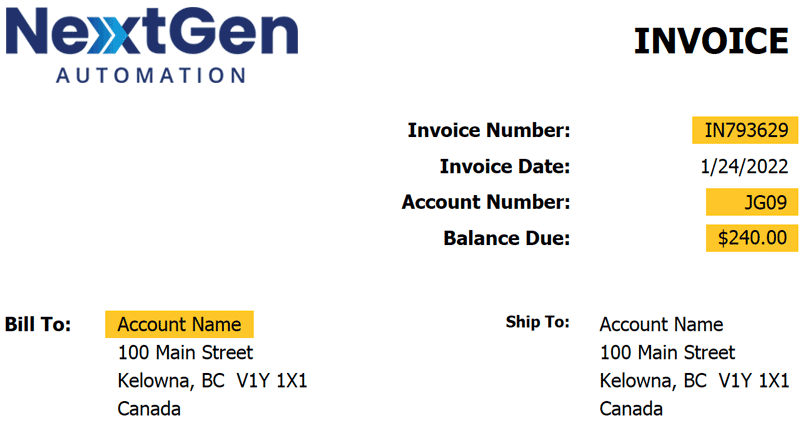Viewport: 800px width, 437px height.
Task: Select the highlighted Account Name under Bill To
Action: click(179, 324)
